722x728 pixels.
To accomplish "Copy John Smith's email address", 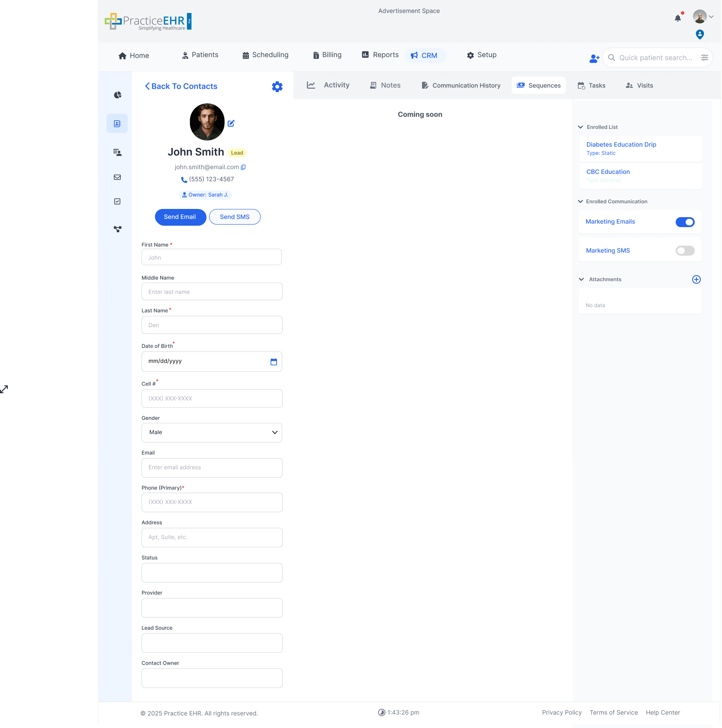I will [243, 167].
